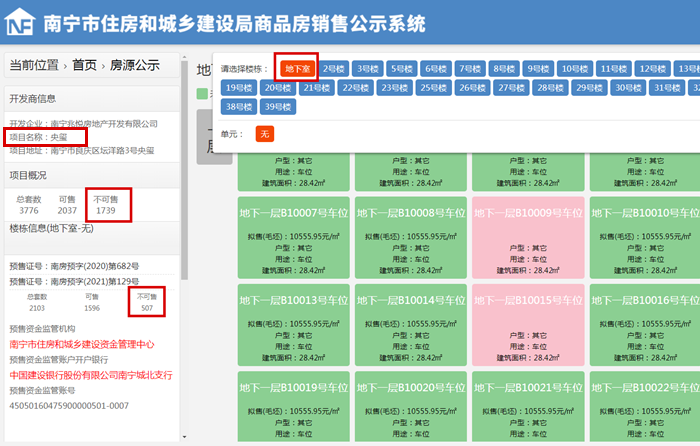Choose 9号楼 from the building list
The image size is (700, 446).
click(538, 69)
